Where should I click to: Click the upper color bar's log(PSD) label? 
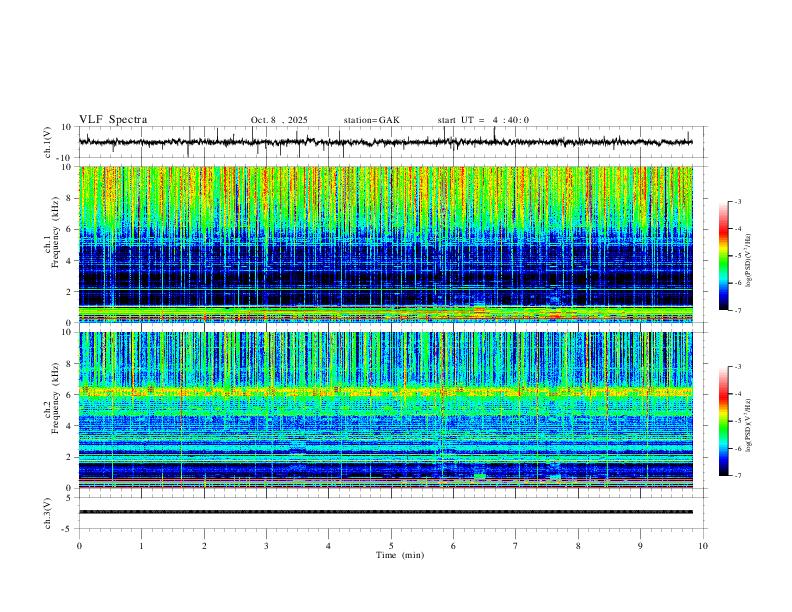[x=749, y=260]
